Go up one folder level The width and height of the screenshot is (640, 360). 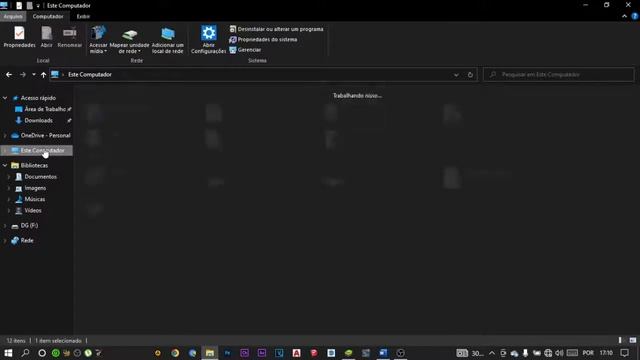tap(43, 75)
